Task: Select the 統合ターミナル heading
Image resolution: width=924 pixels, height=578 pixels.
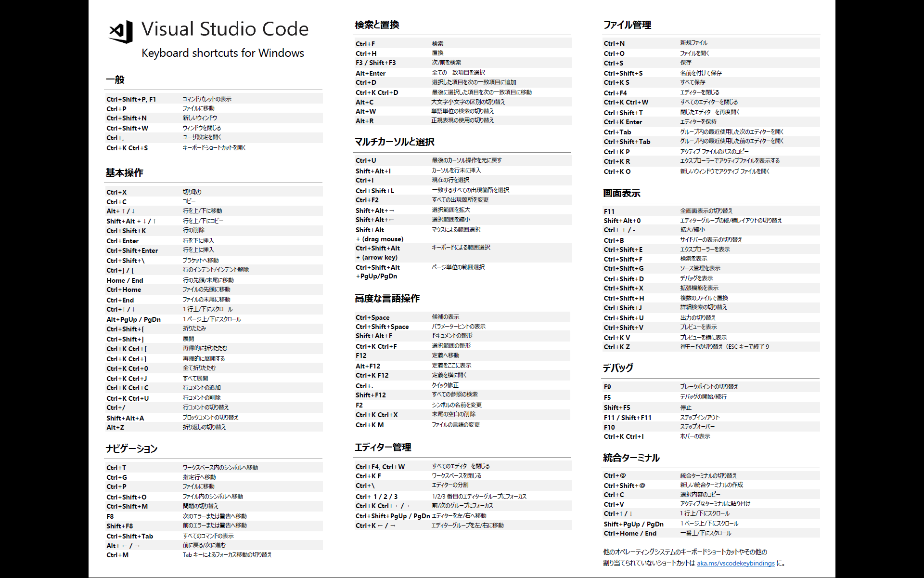Action: point(631,458)
